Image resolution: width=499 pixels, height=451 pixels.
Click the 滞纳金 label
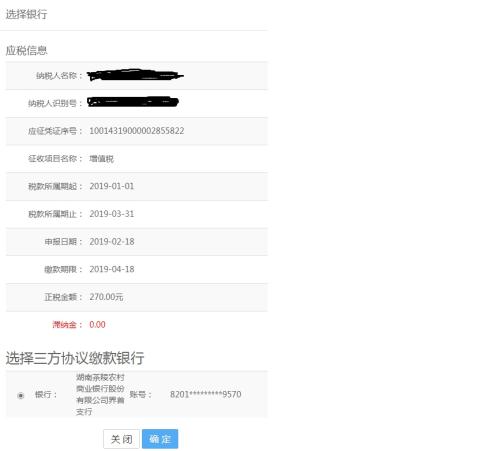[x=67, y=324]
